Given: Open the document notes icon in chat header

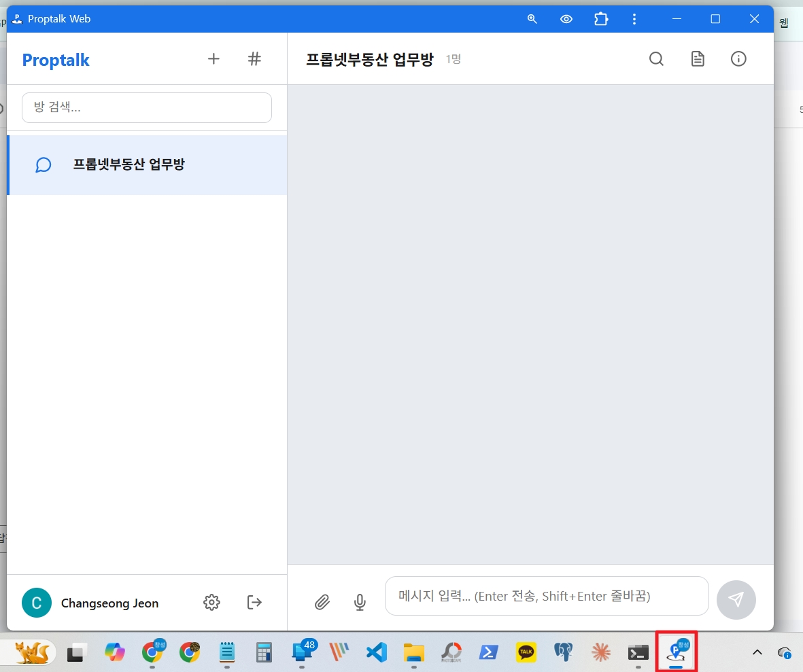Looking at the screenshot, I should coord(698,59).
